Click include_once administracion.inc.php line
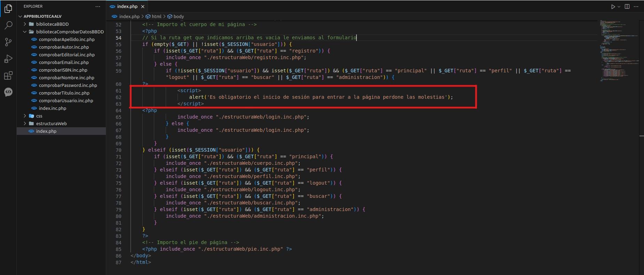Viewport: 644px width, 275px height. pyautogui.click(x=245, y=216)
